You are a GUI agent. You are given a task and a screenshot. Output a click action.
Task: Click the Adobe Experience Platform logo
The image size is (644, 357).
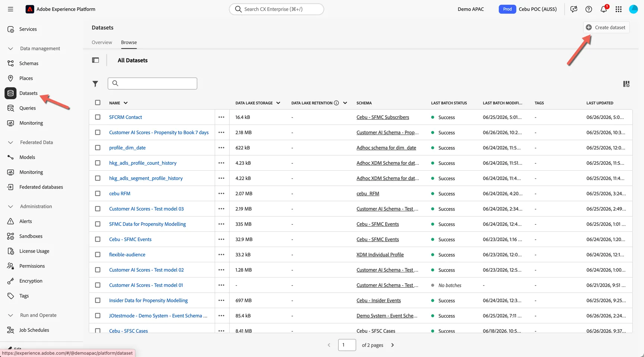tap(29, 9)
